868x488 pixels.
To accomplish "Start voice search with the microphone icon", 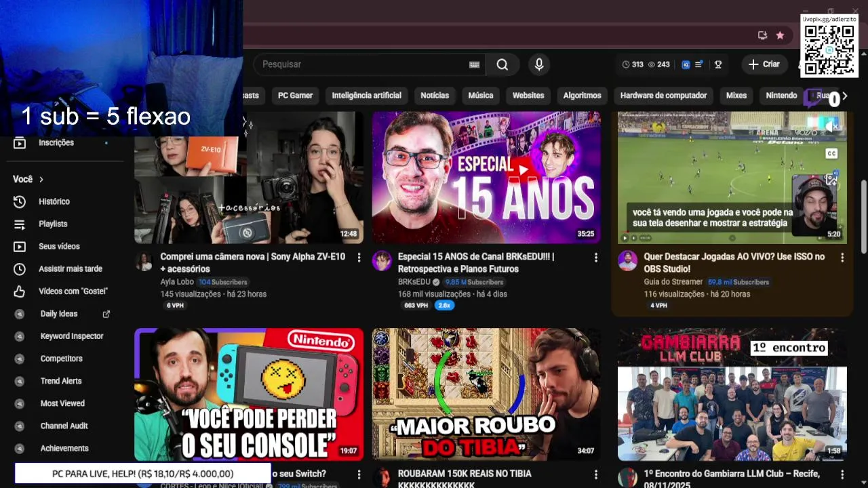I will tap(539, 64).
